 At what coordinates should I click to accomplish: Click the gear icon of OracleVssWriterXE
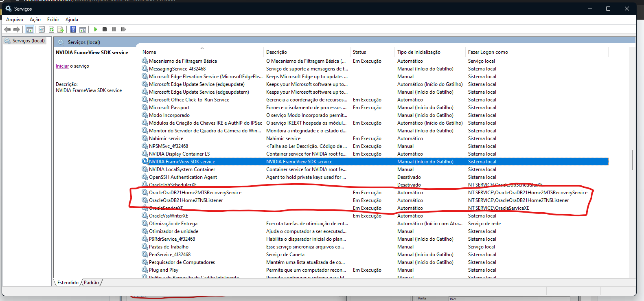click(145, 216)
